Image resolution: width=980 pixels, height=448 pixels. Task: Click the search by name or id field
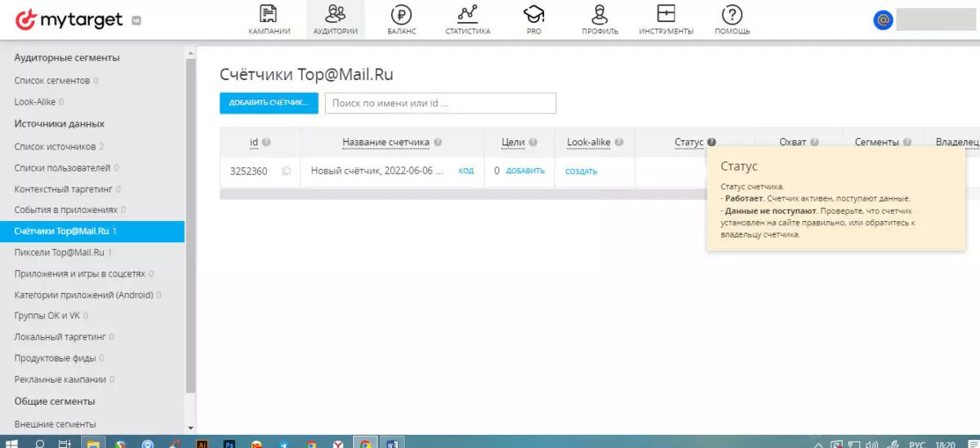coord(440,103)
